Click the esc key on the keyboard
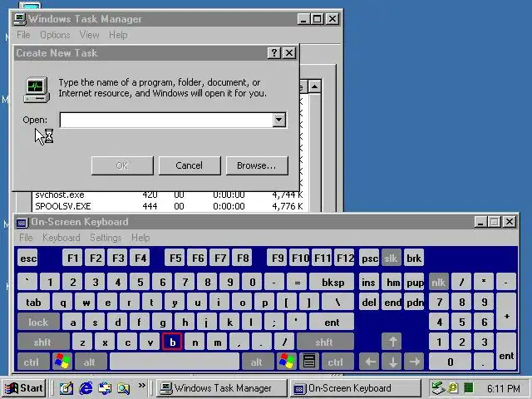 click(x=28, y=259)
